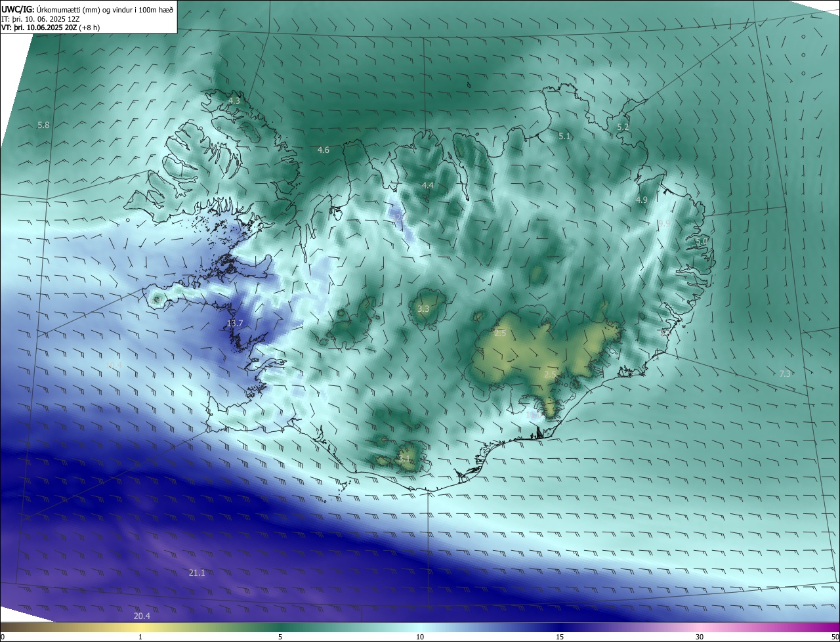840x642 pixels.
Task: Click the 5.1 value label on the map
Action: pyautogui.click(x=564, y=137)
